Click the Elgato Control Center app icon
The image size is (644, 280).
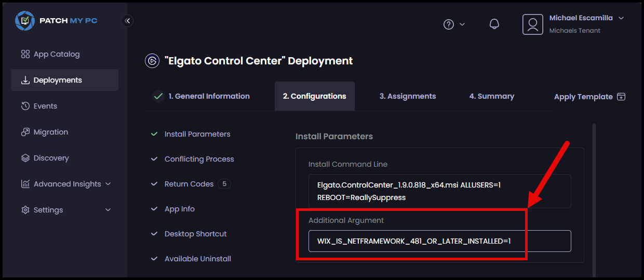(152, 61)
